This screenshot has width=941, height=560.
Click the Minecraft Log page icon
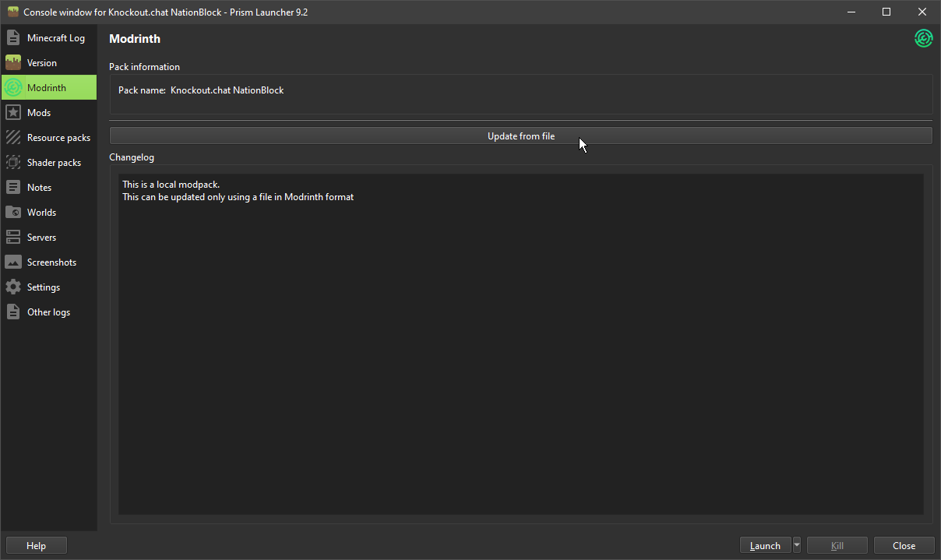13,37
